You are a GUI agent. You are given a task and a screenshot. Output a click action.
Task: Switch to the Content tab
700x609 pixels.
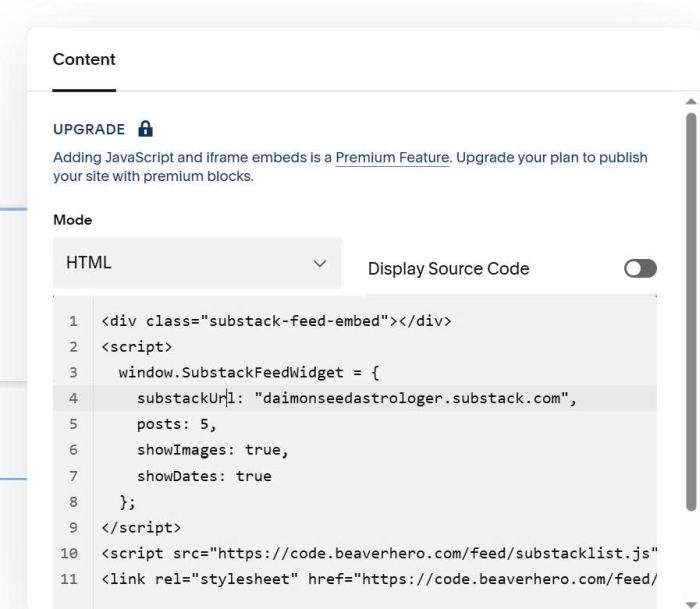coord(84,59)
